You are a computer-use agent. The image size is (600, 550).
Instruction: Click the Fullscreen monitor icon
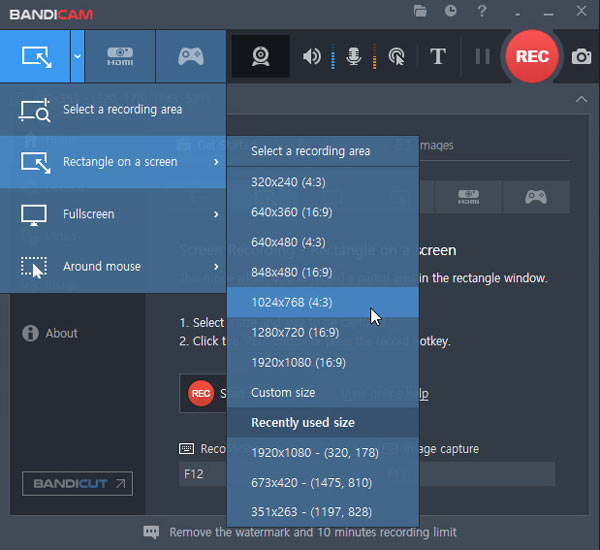[x=34, y=215]
